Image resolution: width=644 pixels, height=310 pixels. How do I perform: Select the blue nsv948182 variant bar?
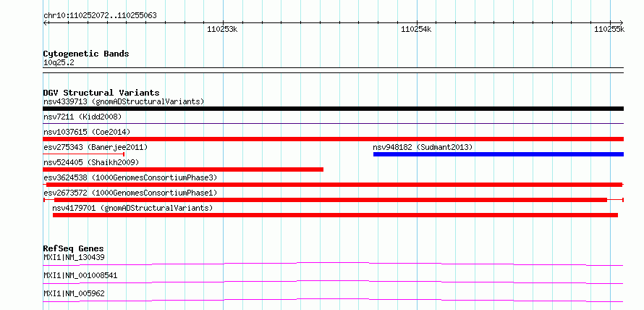(499, 154)
